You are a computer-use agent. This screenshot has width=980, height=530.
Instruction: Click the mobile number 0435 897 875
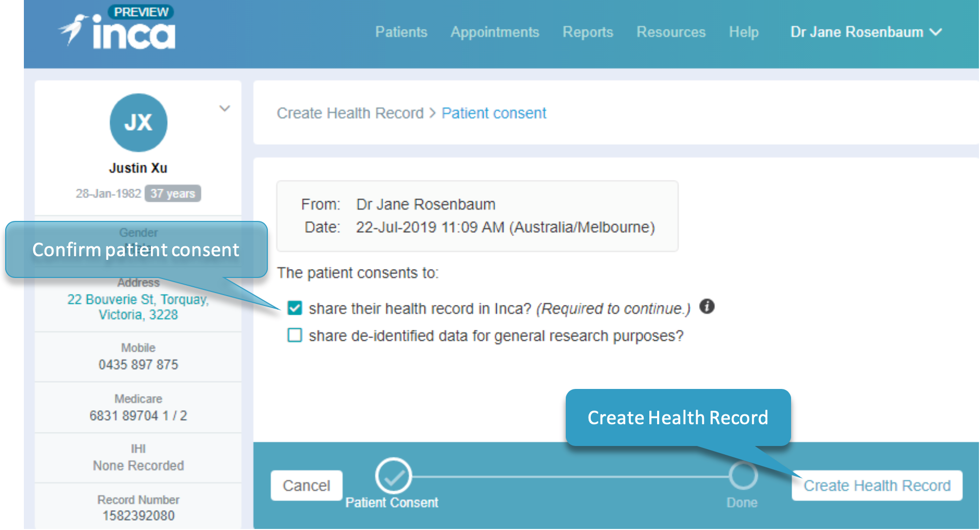pos(138,365)
